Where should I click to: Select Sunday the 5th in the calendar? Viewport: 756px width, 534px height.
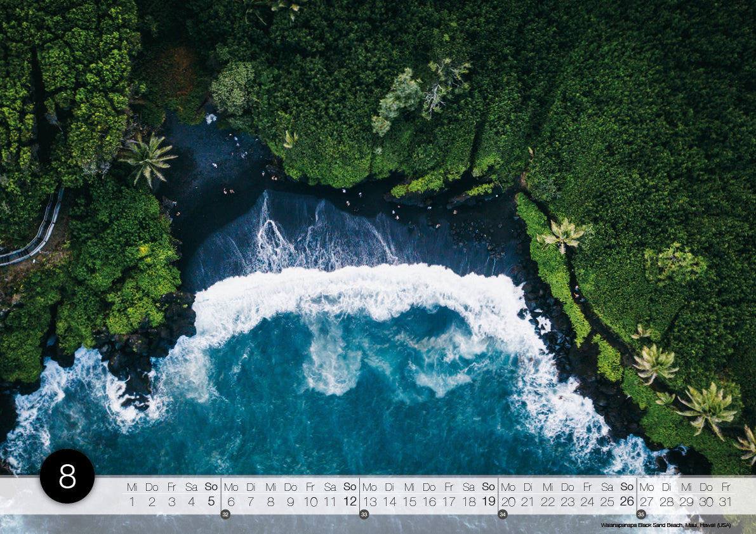point(211,502)
